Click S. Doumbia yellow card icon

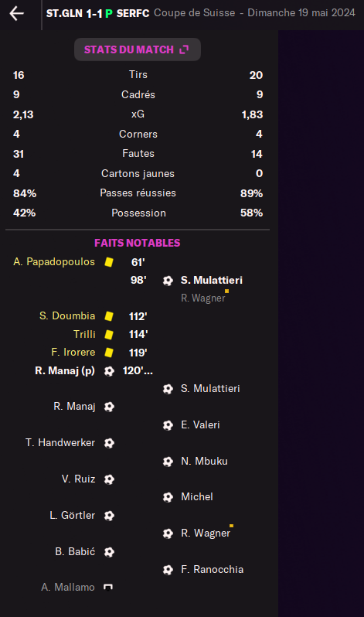109,316
